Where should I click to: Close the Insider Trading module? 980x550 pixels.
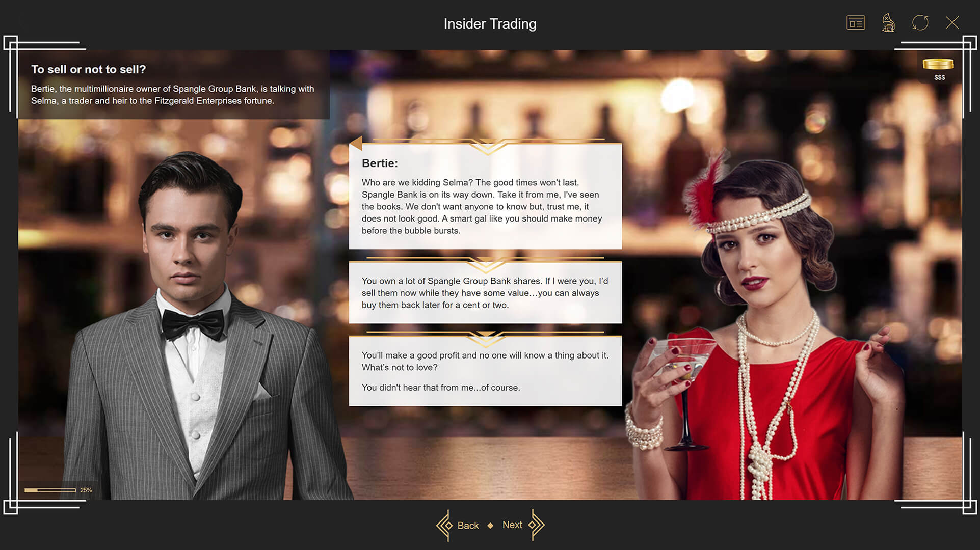(x=952, y=23)
